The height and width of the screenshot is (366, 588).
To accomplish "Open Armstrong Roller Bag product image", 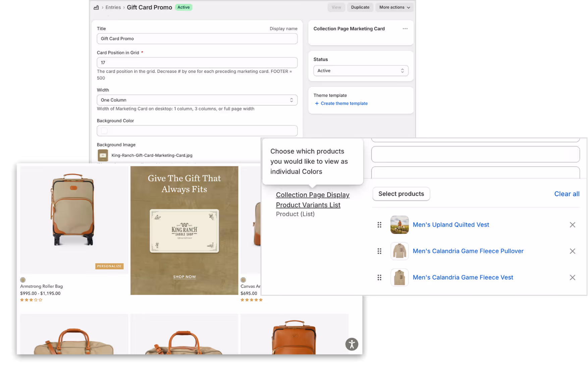I will [74, 220].
